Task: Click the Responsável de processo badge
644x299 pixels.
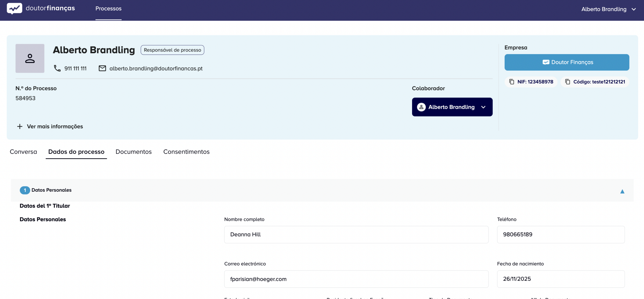Action: (172, 50)
